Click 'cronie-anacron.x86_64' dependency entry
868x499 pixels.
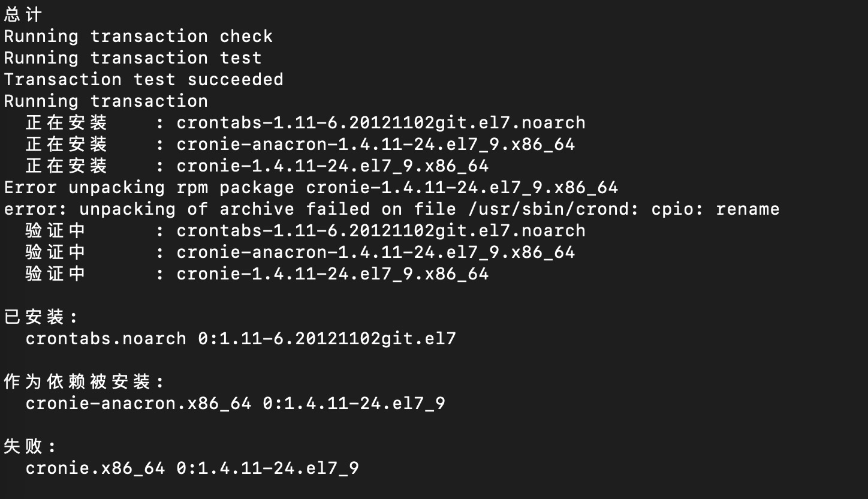coord(138,404)
